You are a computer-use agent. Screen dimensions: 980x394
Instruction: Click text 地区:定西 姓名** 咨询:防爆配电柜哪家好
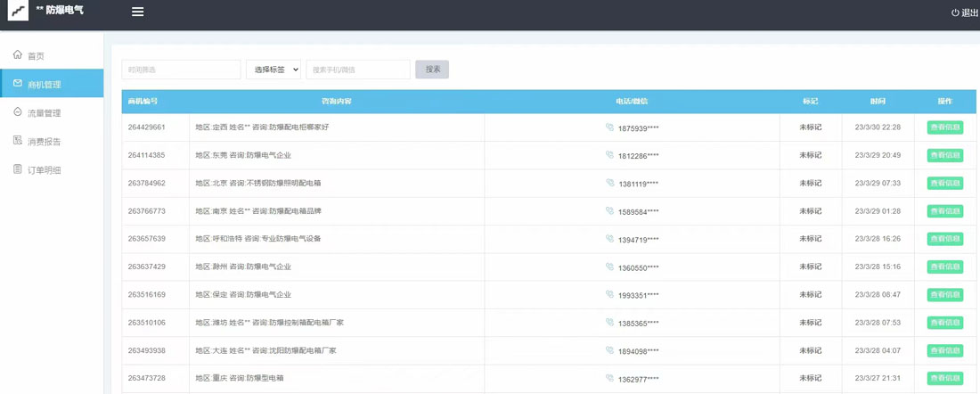[x=263, y=127]
